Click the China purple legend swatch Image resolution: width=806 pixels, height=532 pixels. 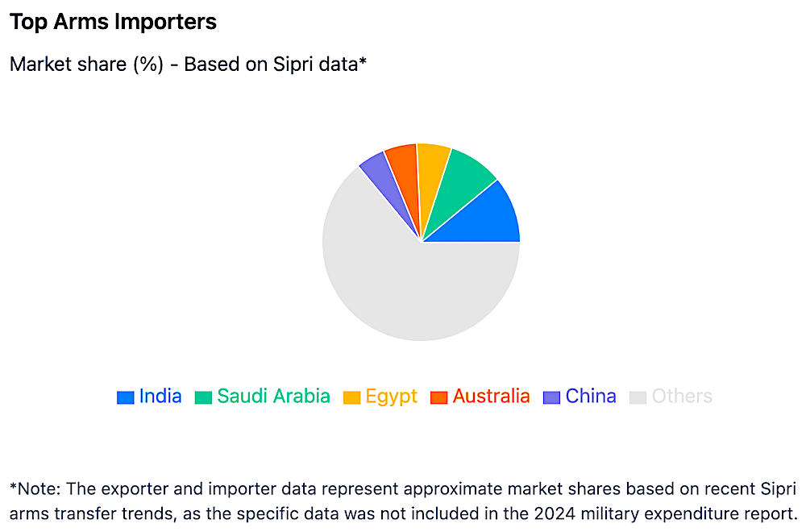(551, 397)
